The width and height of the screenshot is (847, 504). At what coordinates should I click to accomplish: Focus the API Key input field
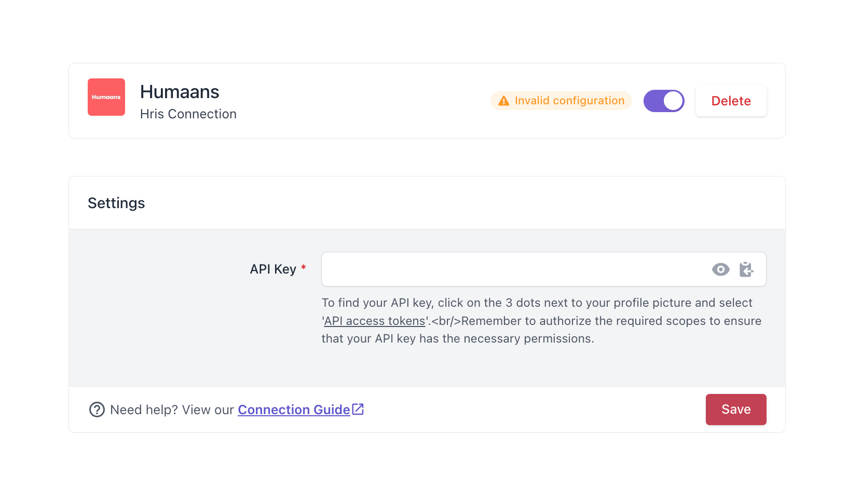coord(543,269)
